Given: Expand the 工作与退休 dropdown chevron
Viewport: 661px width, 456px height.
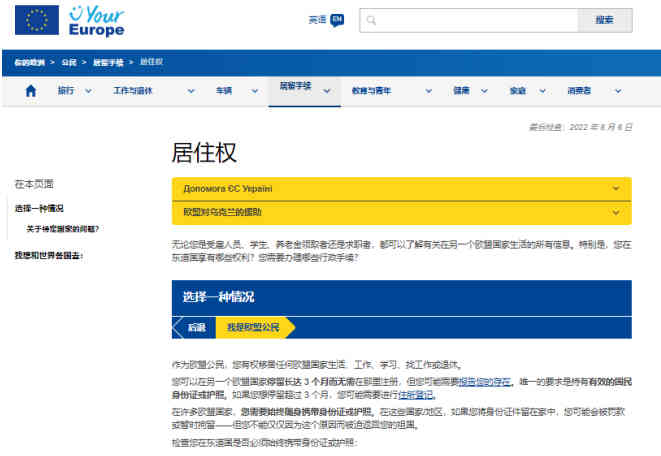Looking at the screenshot, I should pos(191,91).
